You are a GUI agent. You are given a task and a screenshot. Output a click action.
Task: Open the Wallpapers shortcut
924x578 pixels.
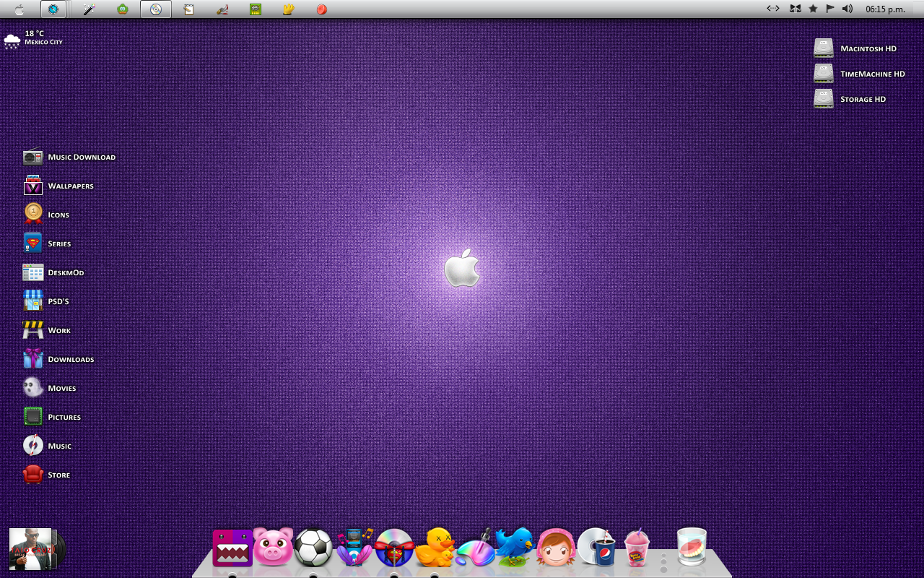pyautogui.click(x=58, y=186)
